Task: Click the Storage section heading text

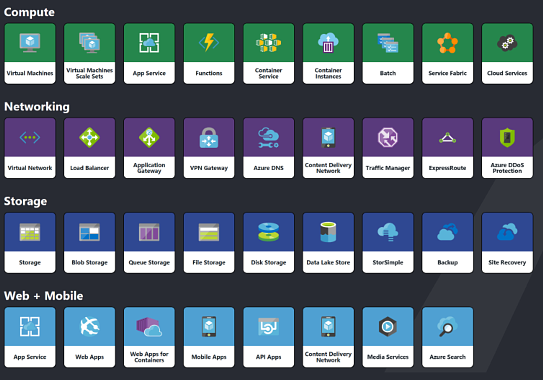Action: [26, 201]
